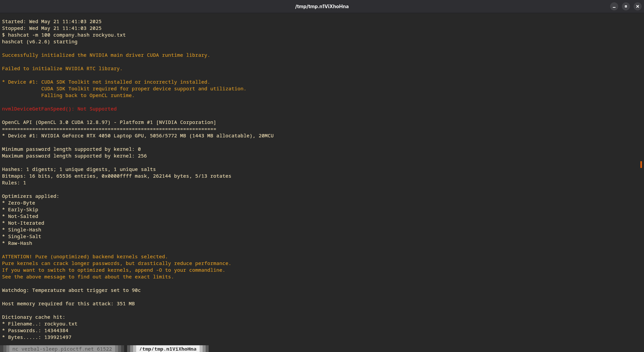Click the 'Host memory required' line
Image resolution: width=644 pixels, height=352 pixels.
pyautogui.click(x=68, y=304)
